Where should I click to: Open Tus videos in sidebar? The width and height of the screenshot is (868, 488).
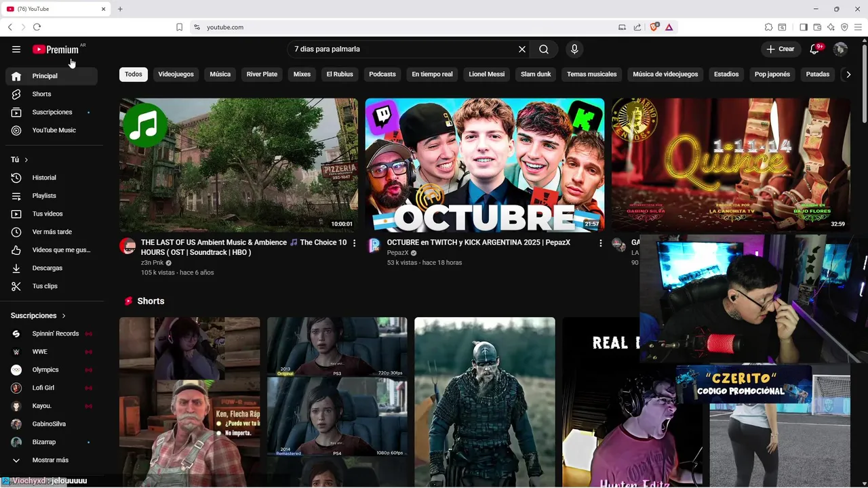coord(52,213)
